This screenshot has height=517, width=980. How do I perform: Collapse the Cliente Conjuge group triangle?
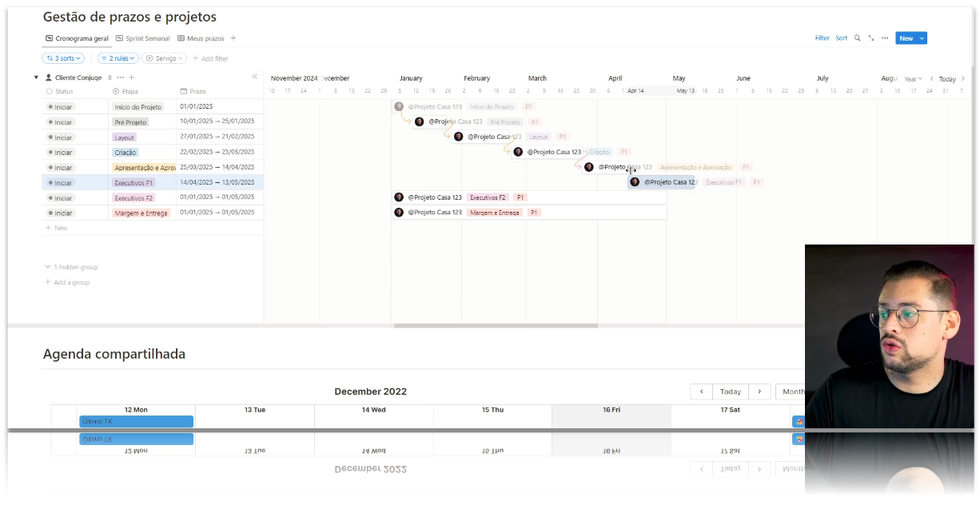pos(36,78)
